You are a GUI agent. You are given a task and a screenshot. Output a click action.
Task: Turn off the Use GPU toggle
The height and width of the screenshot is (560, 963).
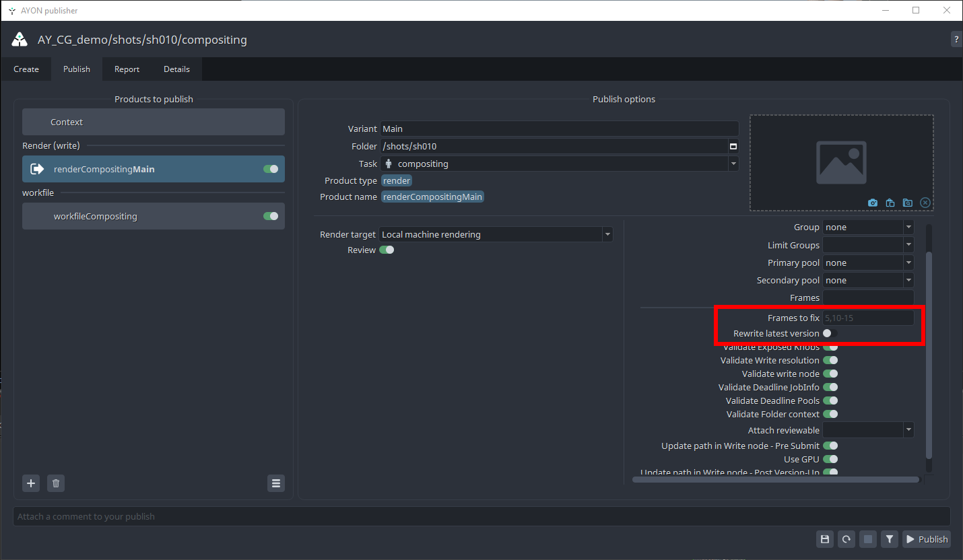(830, 459)
